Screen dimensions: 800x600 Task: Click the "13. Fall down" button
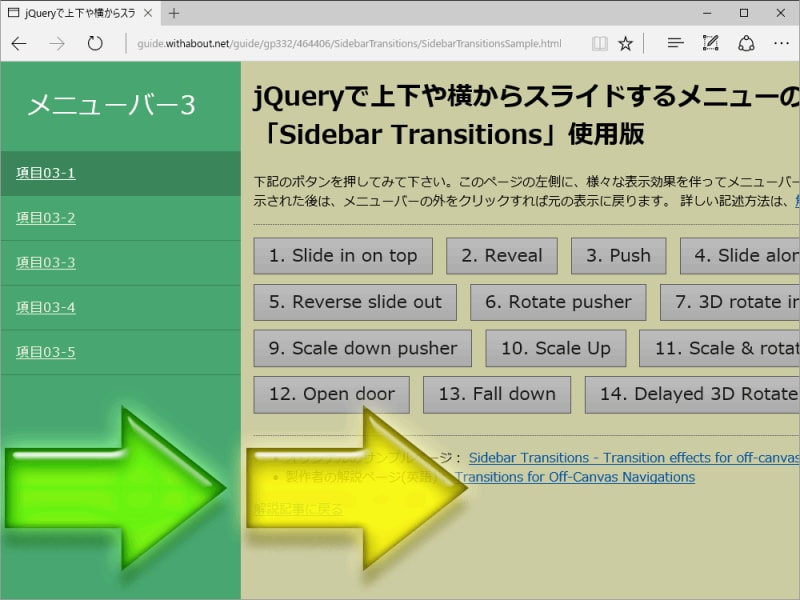click(x=497, y=394)
